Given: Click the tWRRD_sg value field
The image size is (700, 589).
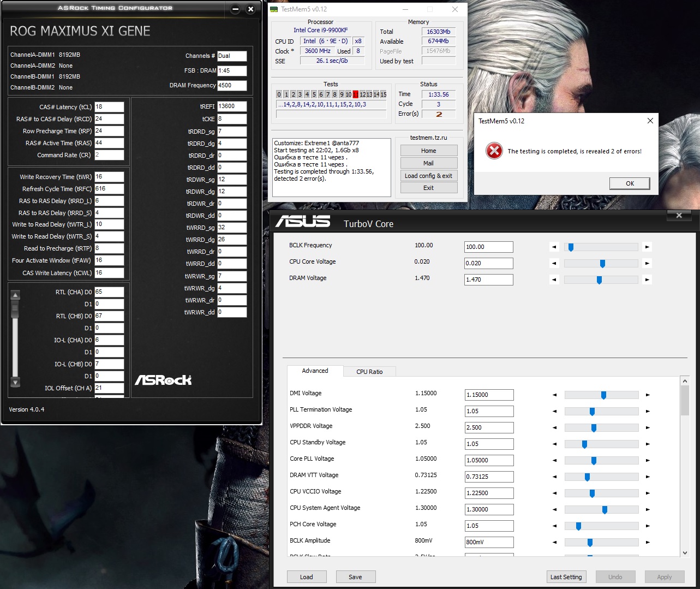Looking at the screenshot, I should point(232,228).
